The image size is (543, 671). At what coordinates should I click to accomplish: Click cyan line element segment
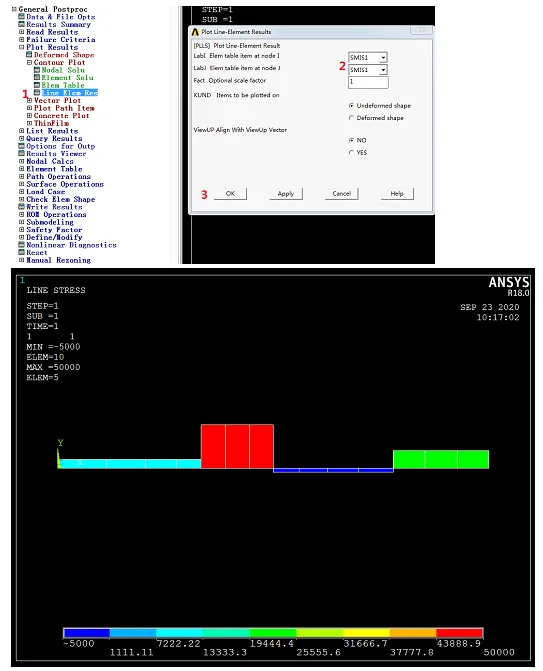coord(130,464)
